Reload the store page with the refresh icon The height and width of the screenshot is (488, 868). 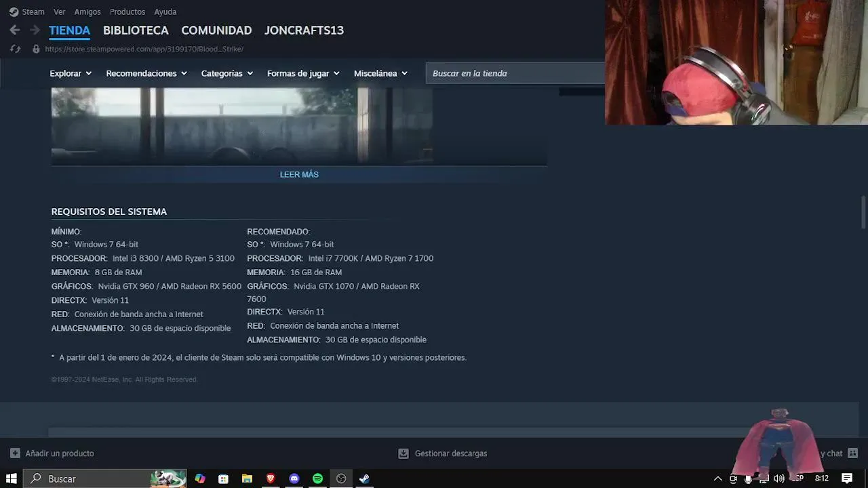pyautogui.click(x=16, y=49)
